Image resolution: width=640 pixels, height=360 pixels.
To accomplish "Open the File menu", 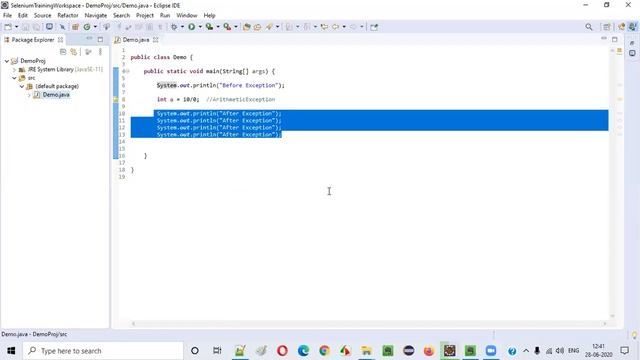I will (x=7, y=16).
